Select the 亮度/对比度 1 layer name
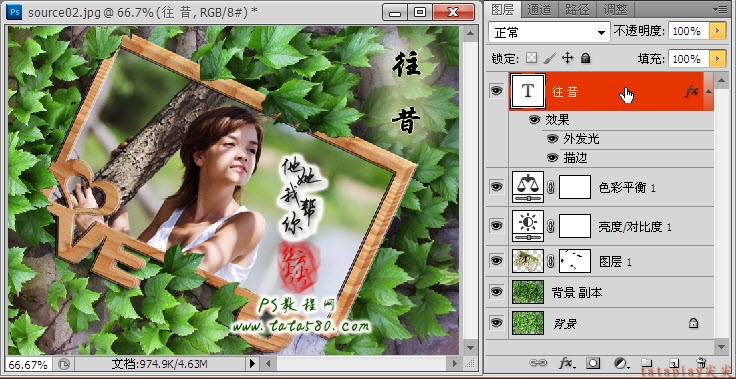Viewport: 736px width, 379px height. [635, 227]
